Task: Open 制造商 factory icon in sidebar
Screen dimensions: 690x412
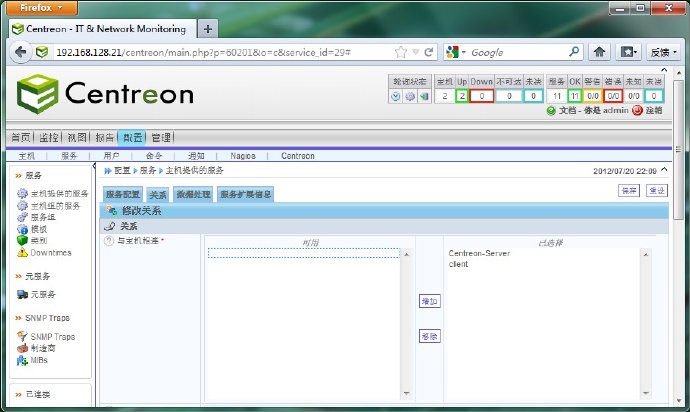Action: 22,348
